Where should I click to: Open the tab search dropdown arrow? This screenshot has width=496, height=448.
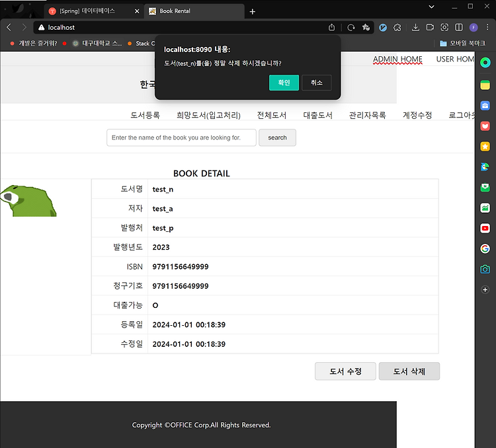tap(431, 7)
